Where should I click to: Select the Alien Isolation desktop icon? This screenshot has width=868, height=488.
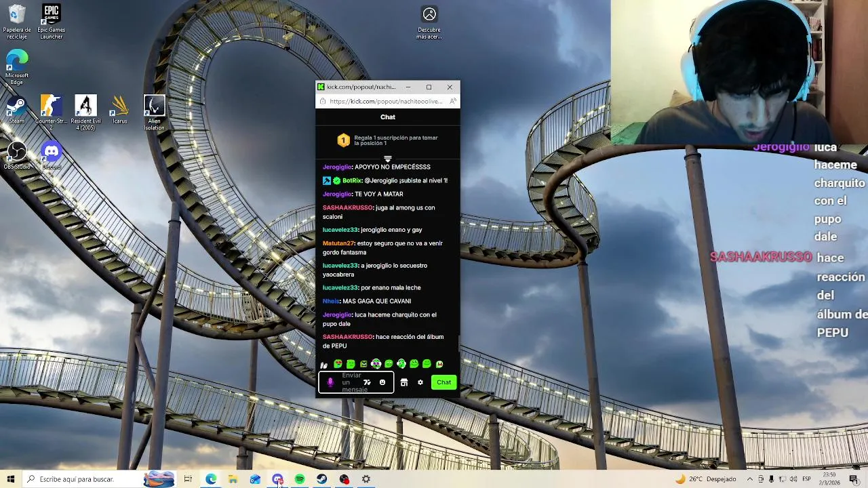[x=154, y=113]
